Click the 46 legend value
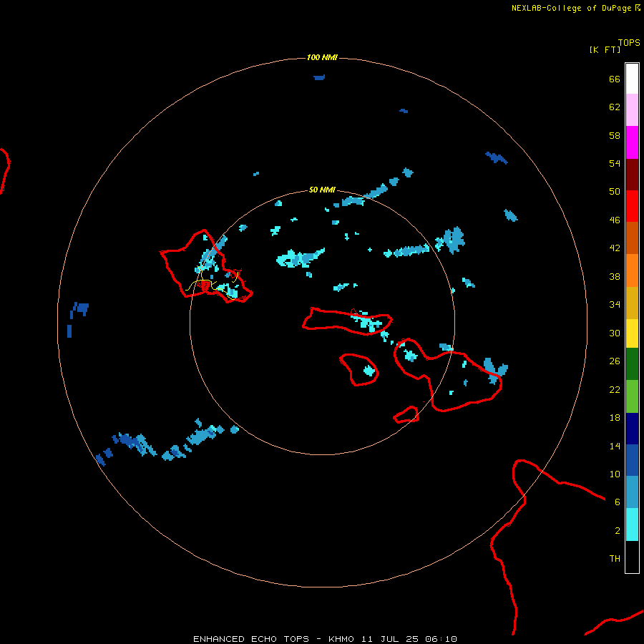644x644 pixels. point(615,220)
